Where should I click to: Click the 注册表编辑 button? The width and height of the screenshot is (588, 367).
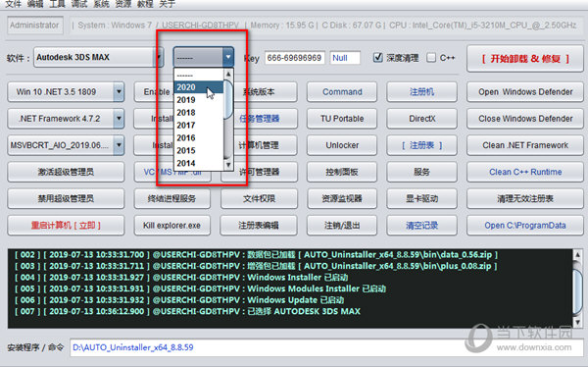coord(259,226)
